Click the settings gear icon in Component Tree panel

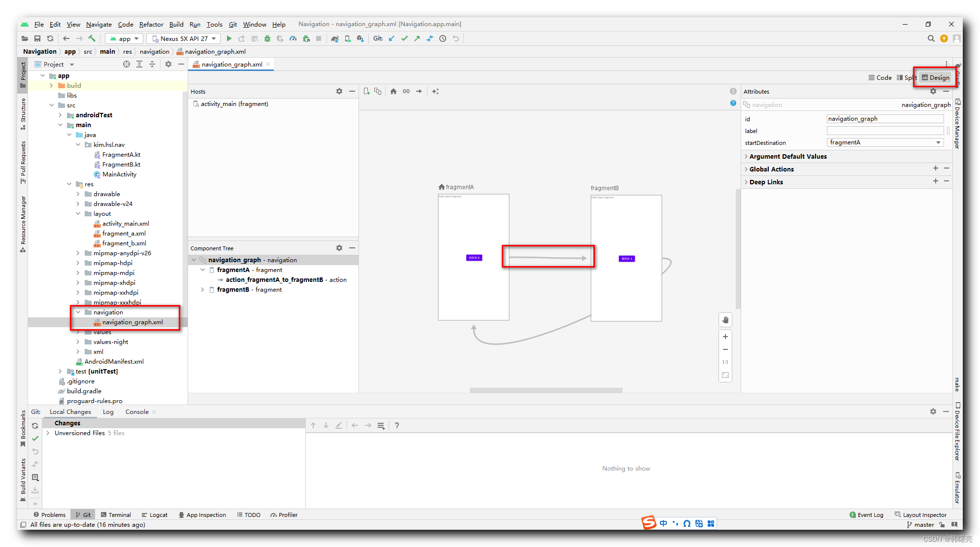339,247
